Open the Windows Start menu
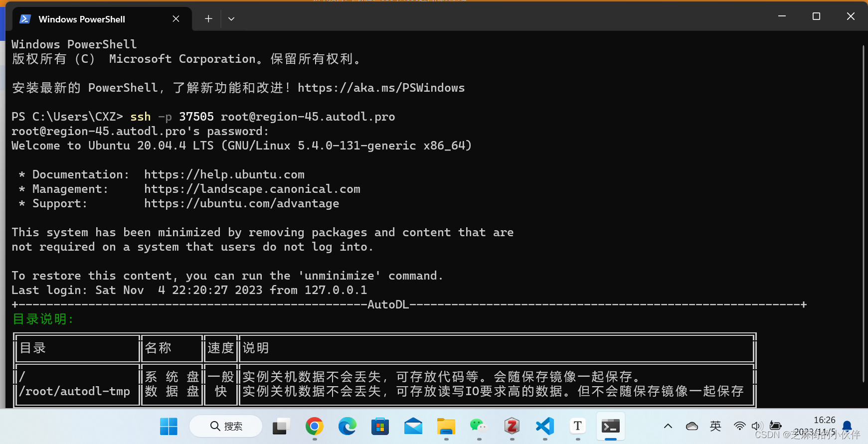The image size is (868, 444). point(169,427)
